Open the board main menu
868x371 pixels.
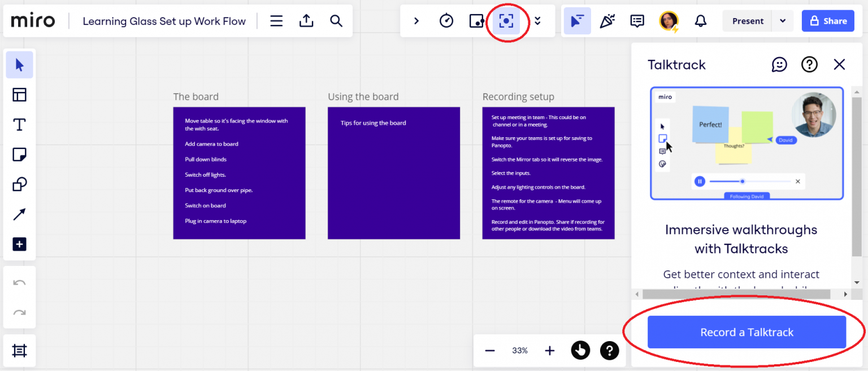tap(276, 20)
